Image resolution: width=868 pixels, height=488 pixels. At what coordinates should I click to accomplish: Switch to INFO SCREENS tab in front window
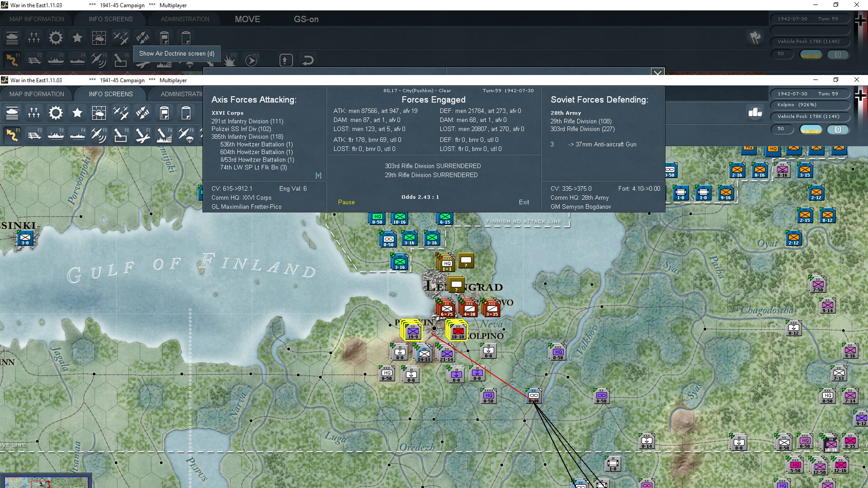pyautogui.click(x=111, y=94)
